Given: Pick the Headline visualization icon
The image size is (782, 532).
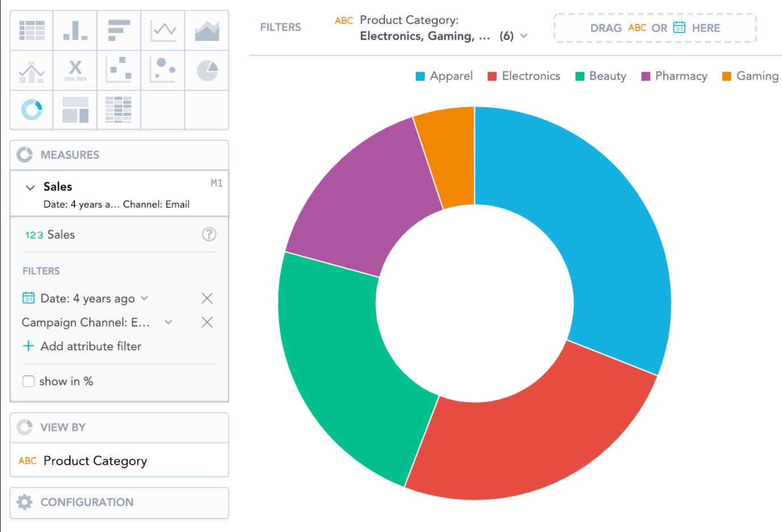Looking at the screenshot, I should click(76, 70).
